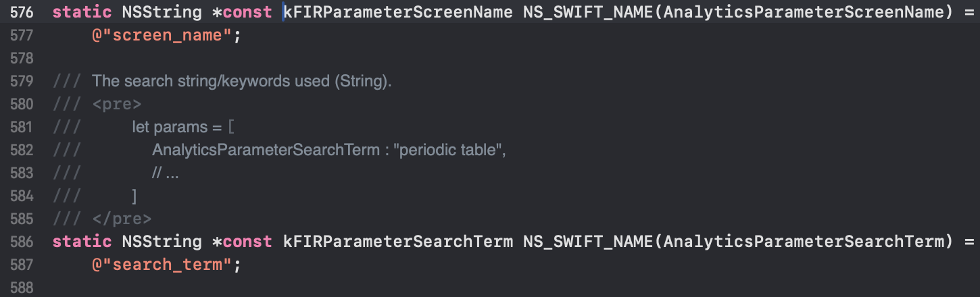Click the closing </pre> tag comment
The width and height of the screenshot is (980, 297).
pyautogui.click(x=122, y=219)
